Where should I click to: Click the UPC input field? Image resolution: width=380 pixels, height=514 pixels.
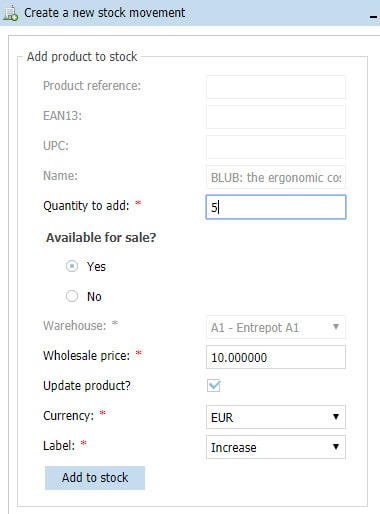276,147
